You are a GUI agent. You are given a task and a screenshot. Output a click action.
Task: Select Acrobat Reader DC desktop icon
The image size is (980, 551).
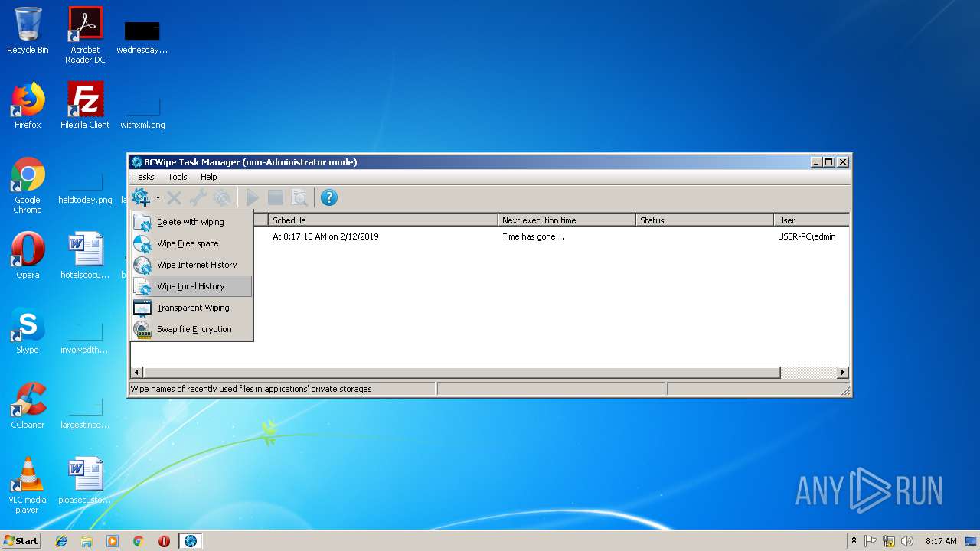pyautogui.click(x=85, y=35)
